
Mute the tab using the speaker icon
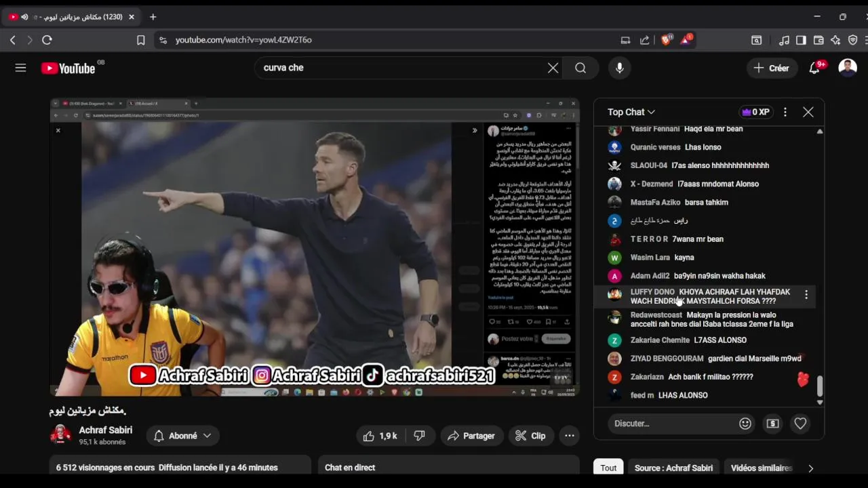[24, 17]
